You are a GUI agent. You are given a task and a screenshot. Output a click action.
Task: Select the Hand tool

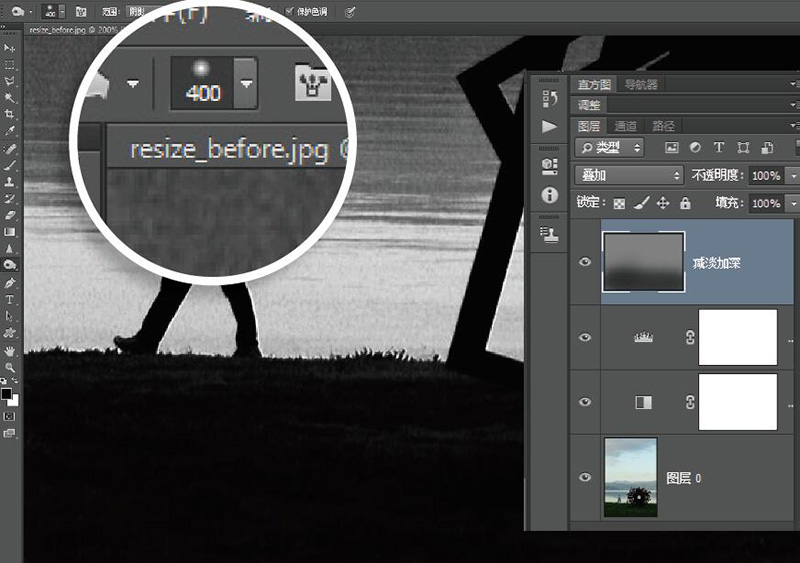point(10,351)
